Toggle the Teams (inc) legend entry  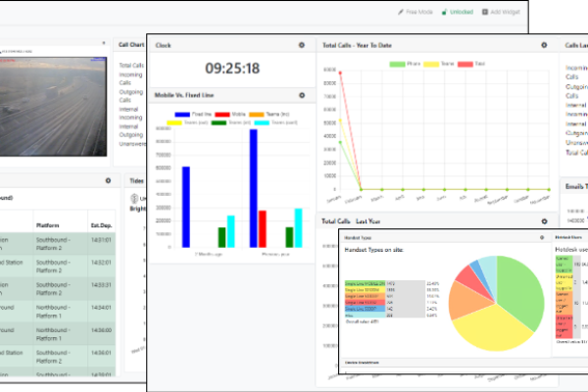[x=269, y=114]
